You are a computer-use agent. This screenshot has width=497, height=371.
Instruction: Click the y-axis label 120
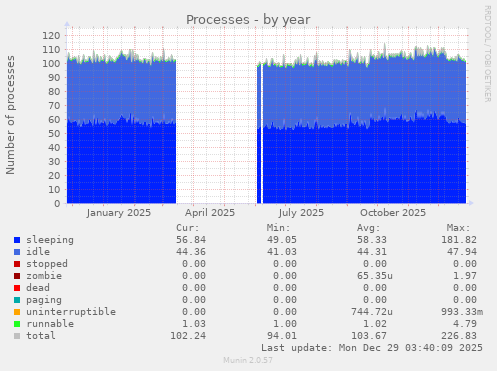[x=51, y=36]
